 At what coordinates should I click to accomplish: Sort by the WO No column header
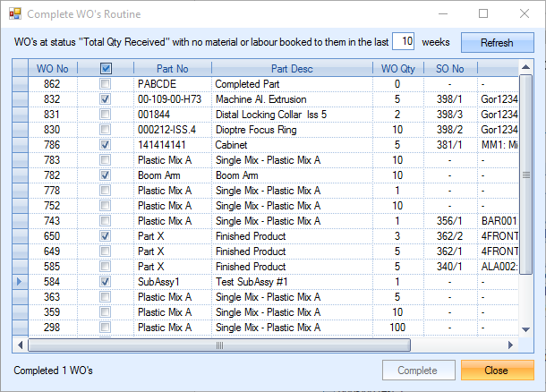[x=53, y=68]
